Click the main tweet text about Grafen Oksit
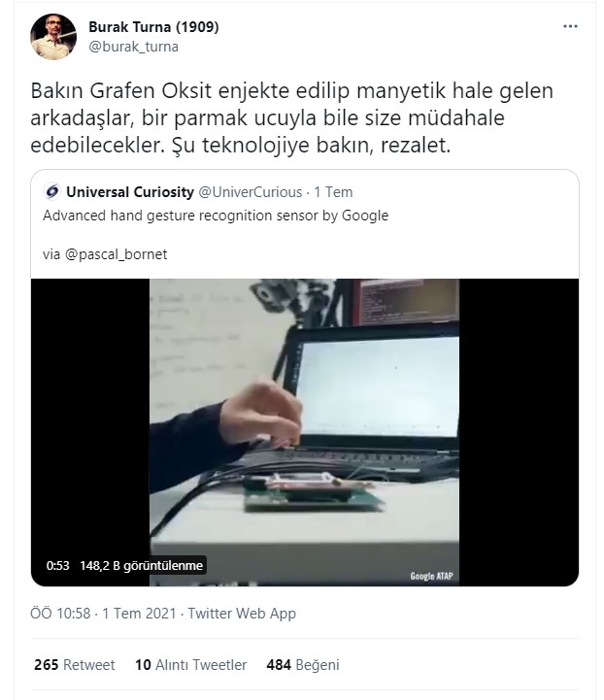This screenshot has height=700, width=604. pyautogui.click(x=292, y=117)
